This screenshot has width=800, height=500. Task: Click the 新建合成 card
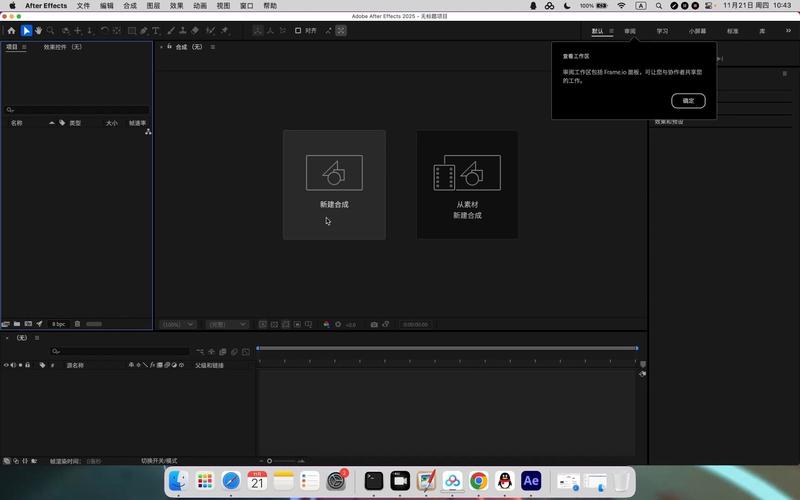334,184
